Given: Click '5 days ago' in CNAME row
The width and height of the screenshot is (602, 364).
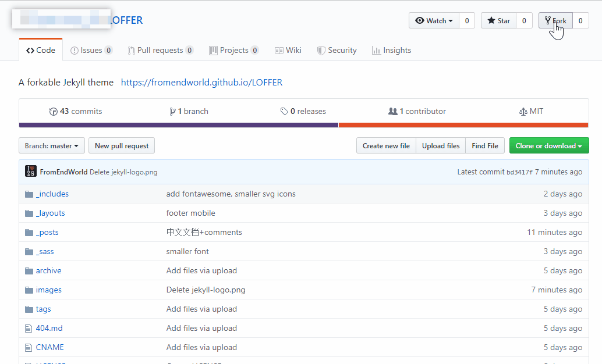Looking at the screenshot, I should click(563, 348).
